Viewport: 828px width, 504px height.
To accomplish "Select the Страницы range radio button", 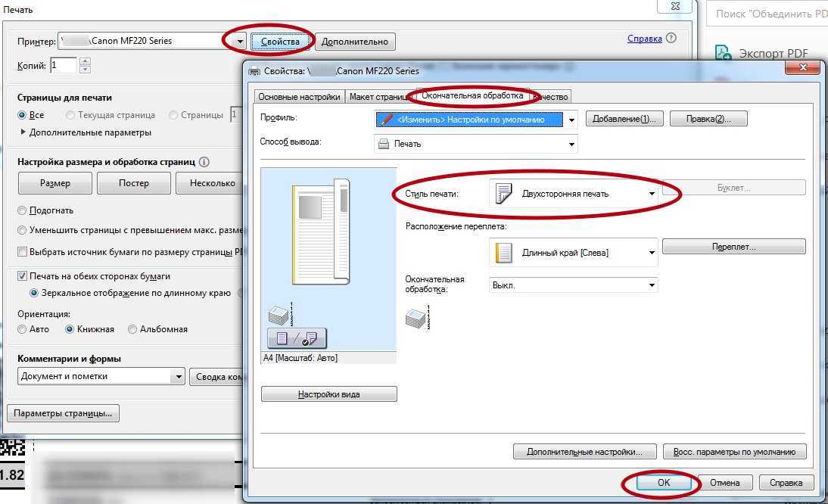I will click(173, 115).
